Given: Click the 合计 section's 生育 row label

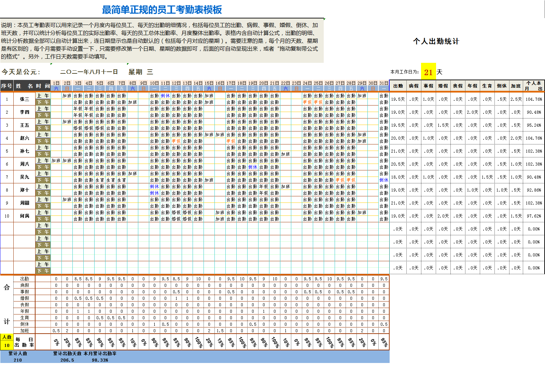Looking at the screenshot, I should 25,318.
